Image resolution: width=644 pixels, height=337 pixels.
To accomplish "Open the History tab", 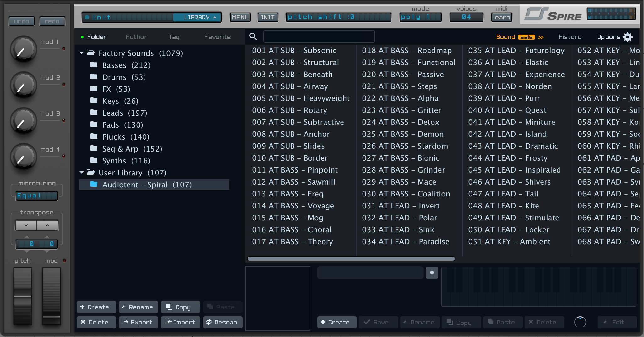I will 570,37.
